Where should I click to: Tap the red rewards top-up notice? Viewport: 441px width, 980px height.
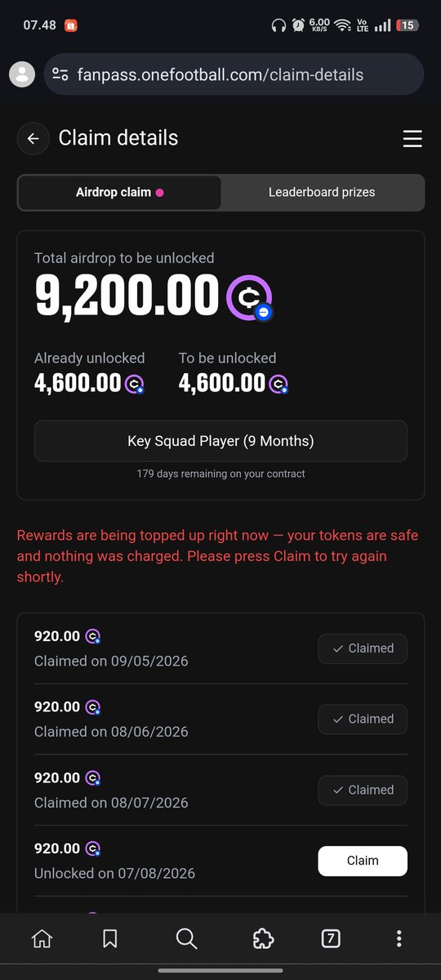coord(217,556)
